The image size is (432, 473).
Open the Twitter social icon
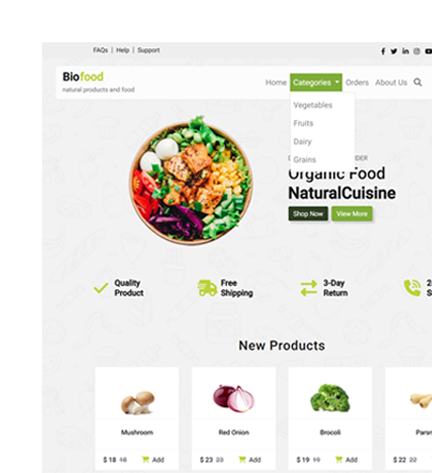[394, 51]
